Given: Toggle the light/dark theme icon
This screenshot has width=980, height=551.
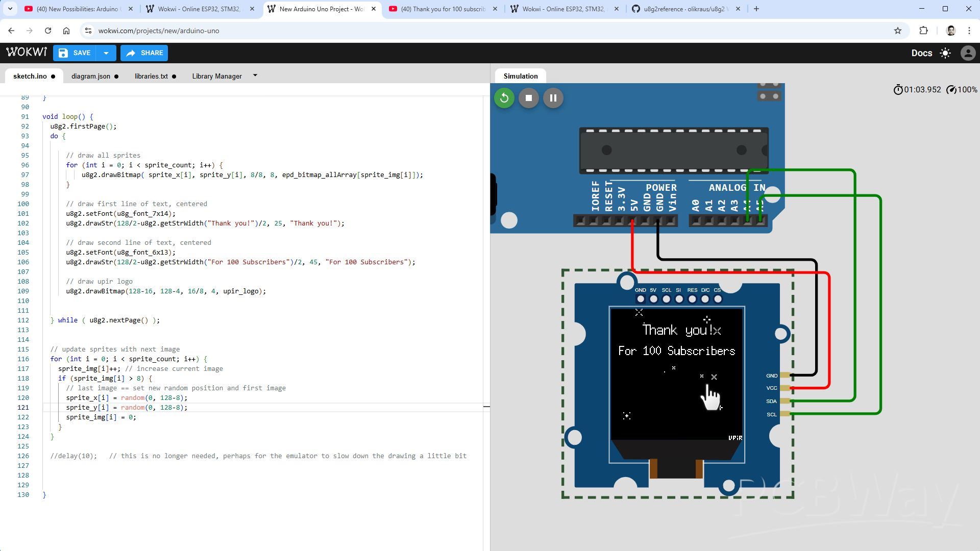Looking at the screenshot, I should click(945, 53).
